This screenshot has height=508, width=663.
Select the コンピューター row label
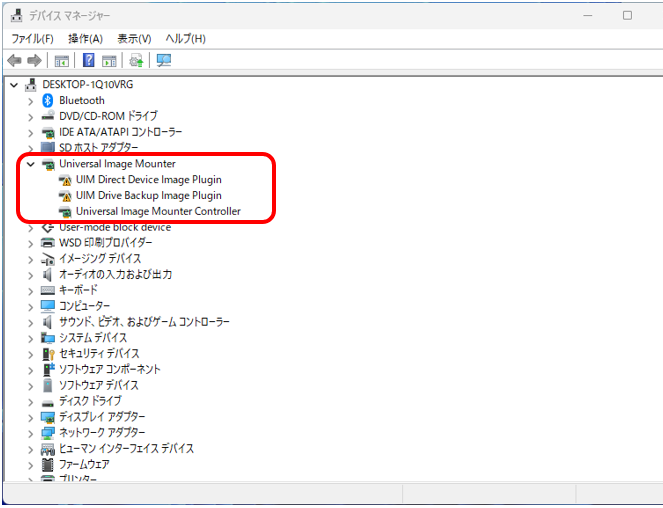[85, 306]
